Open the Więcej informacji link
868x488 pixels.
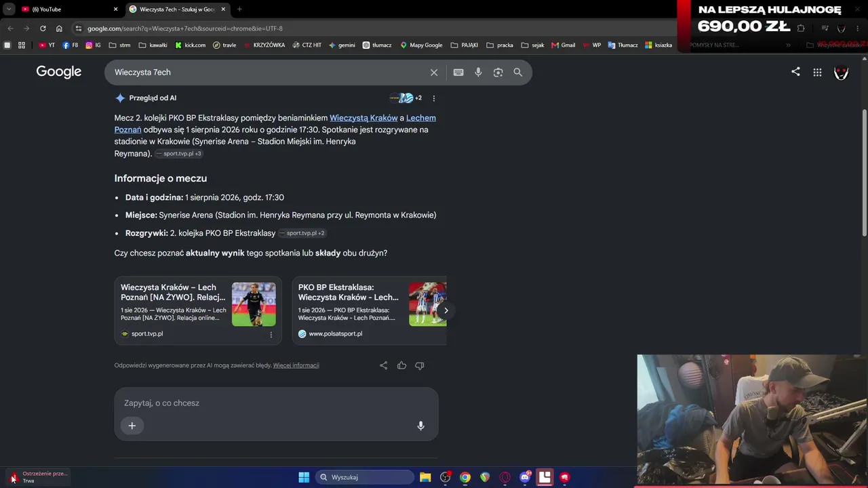coord(296,365)
